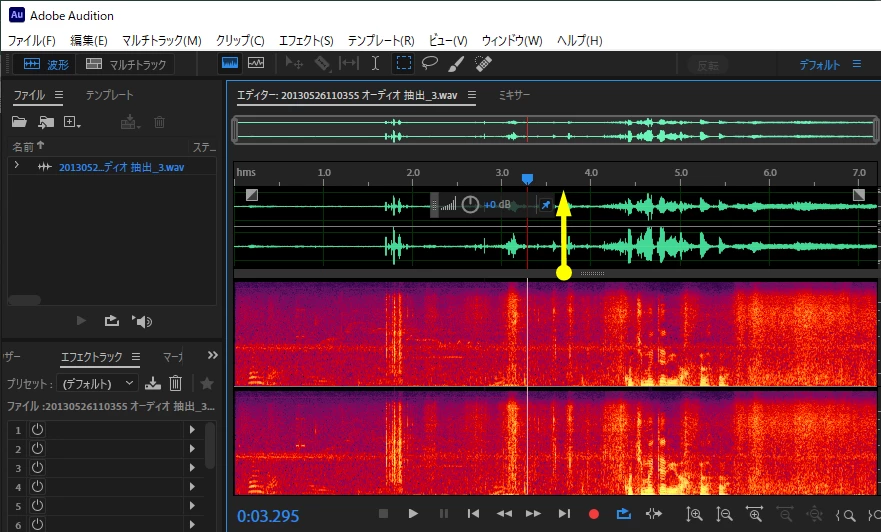Mark the preset as favorite
The image size is (881, 532).
207,383
